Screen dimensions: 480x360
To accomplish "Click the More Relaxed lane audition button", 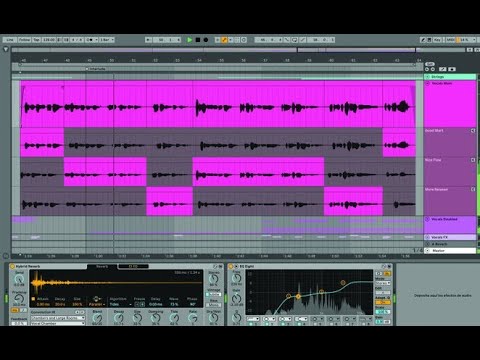I will 473,189.
